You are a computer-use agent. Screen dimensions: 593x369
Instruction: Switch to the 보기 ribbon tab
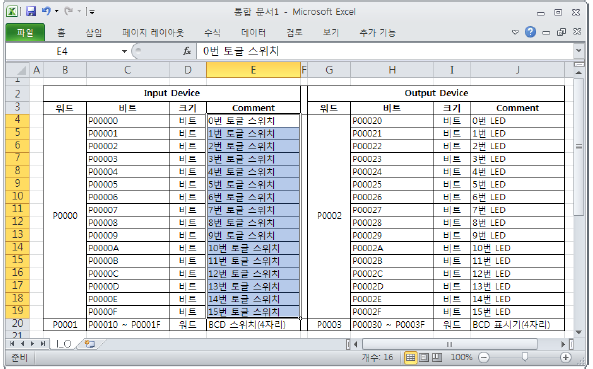click(x=331, y=33)
